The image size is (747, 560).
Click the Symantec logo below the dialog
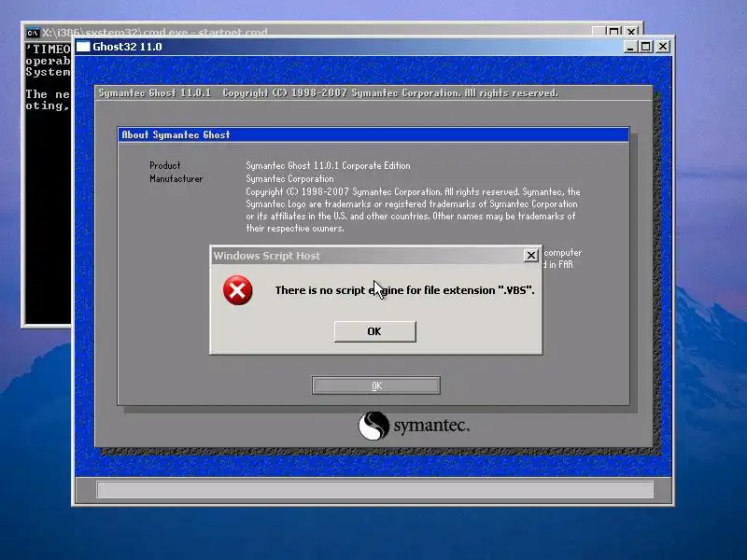414,426
